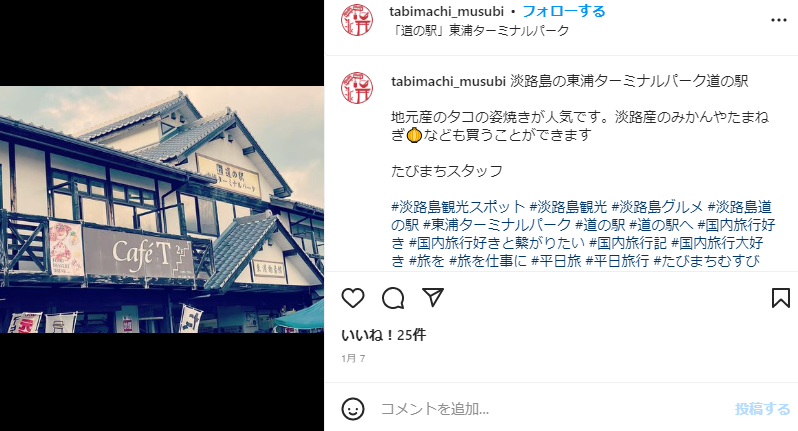Open hashtag #淡路島グルメ
Screen dimensions: 798x431
coord(657,207)
